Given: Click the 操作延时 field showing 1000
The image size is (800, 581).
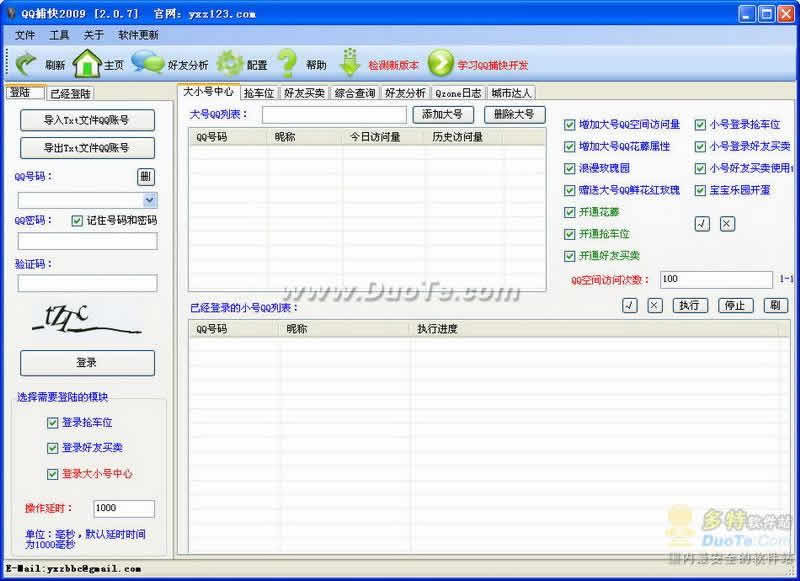Looking at the screenshot, I should (124, 508).
